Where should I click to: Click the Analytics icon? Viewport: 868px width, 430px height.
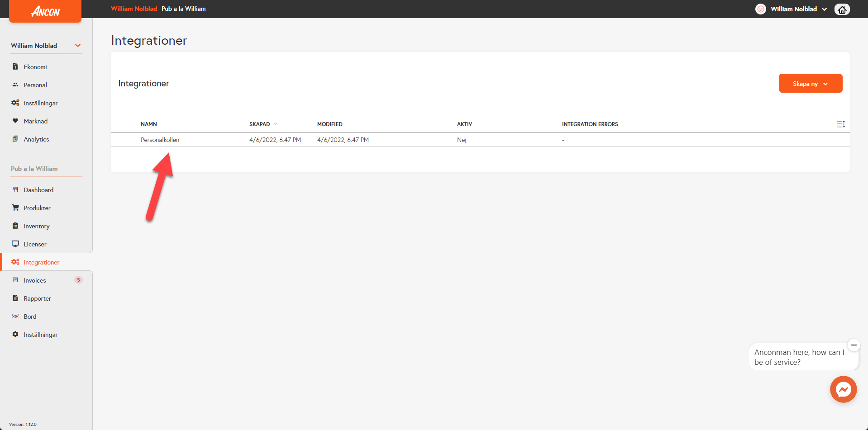tap(15, 139)
